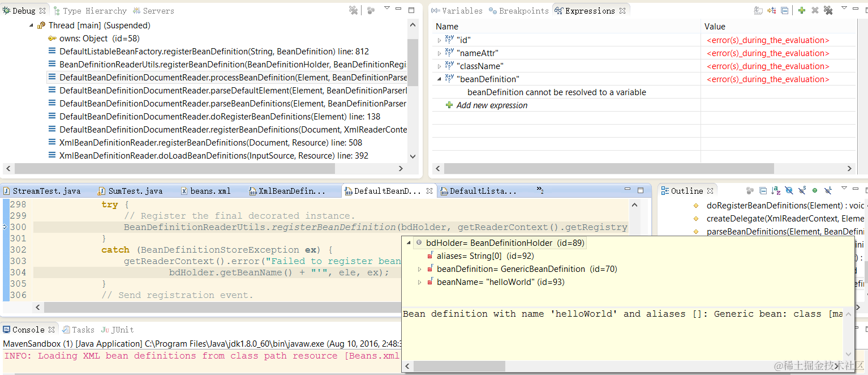
Task: Select createDelegate(XmlReaderContext in Outline
Action: pos(785,218)
